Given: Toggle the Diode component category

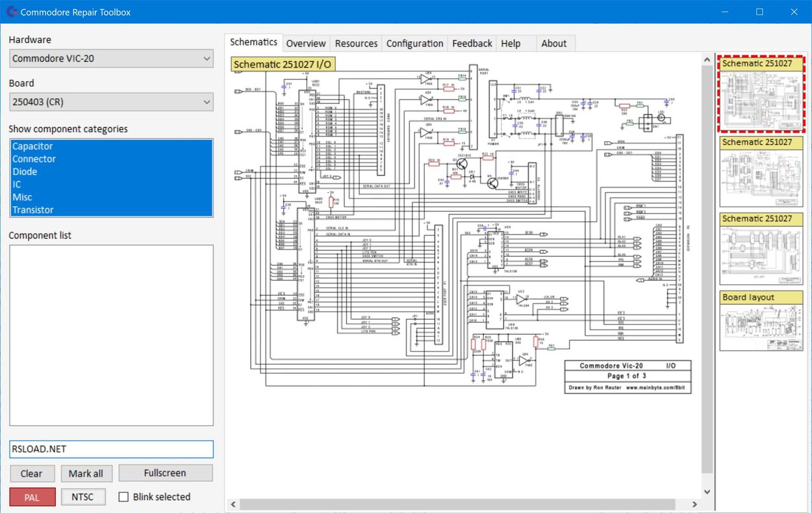Looking at the screenshot, I should [x=25, y=172].
